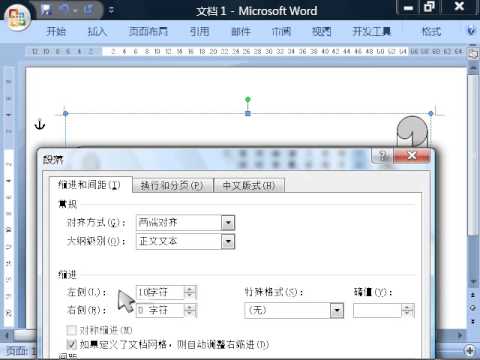Viewport: 480px width, 360px height.
Task: Switch to 中文版式(H) tab
Action: (x=249, y=185)
